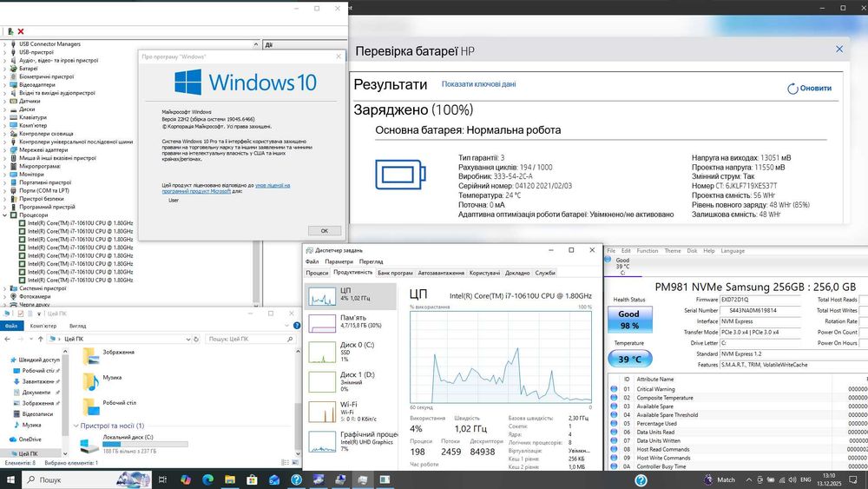Expand USB Connector Managers node
Screen dimensions: 868x489
coord(5,43)
